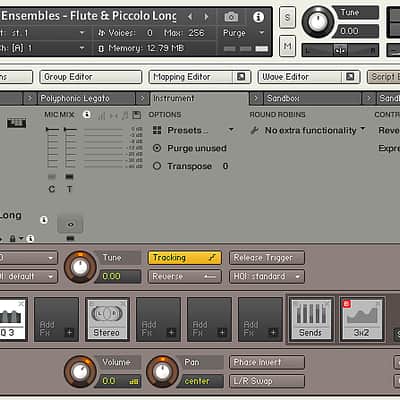Click the Mic Mix info icon
400x400 pixels.
point(87,115)
